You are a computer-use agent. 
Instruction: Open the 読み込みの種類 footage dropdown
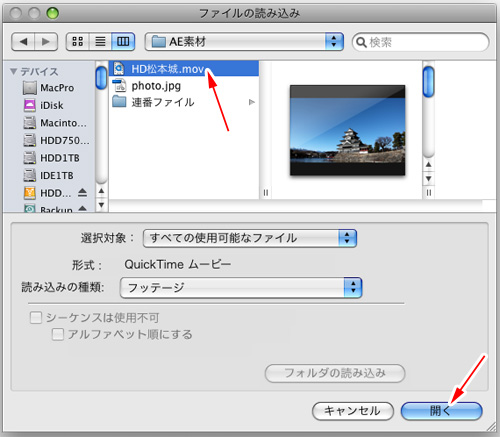tap(241, 287)
